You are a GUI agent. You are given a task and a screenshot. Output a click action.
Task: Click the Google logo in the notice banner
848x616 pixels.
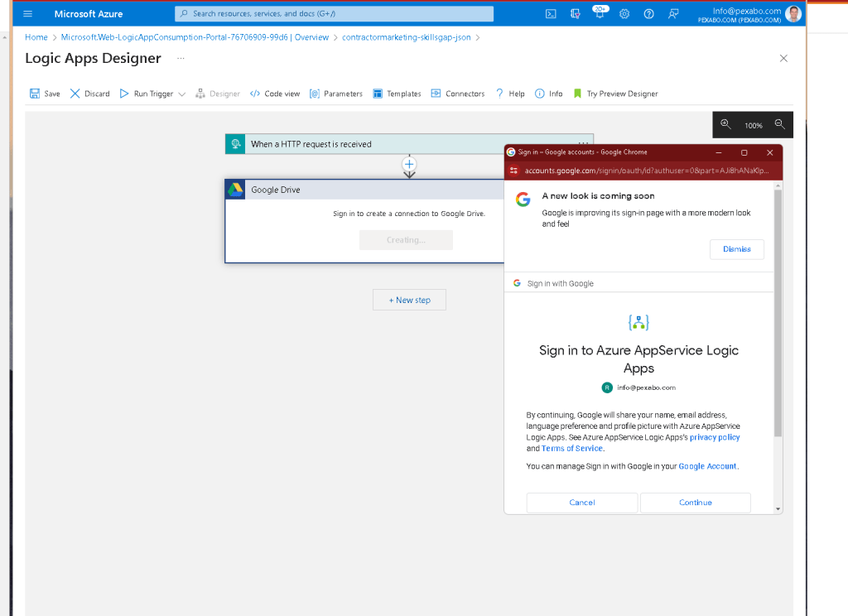click(x=523, y=199)
